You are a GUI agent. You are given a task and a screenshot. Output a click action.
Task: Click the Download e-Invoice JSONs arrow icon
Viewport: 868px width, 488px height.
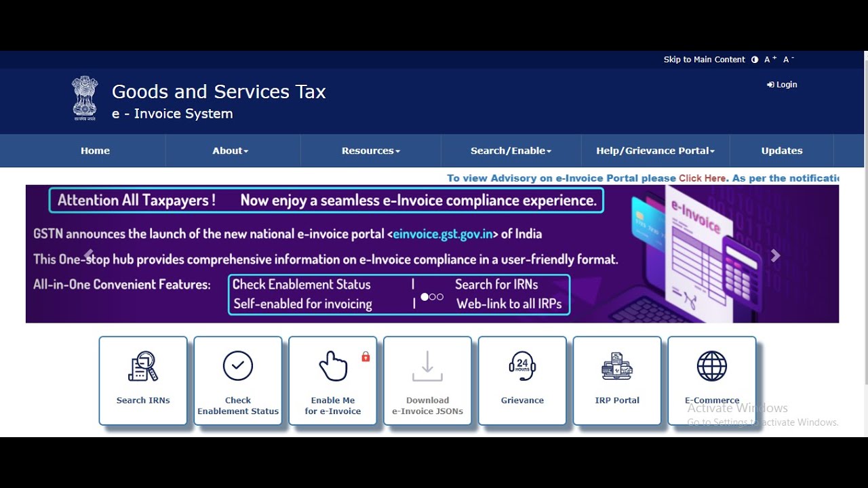[x=427, y=366]
